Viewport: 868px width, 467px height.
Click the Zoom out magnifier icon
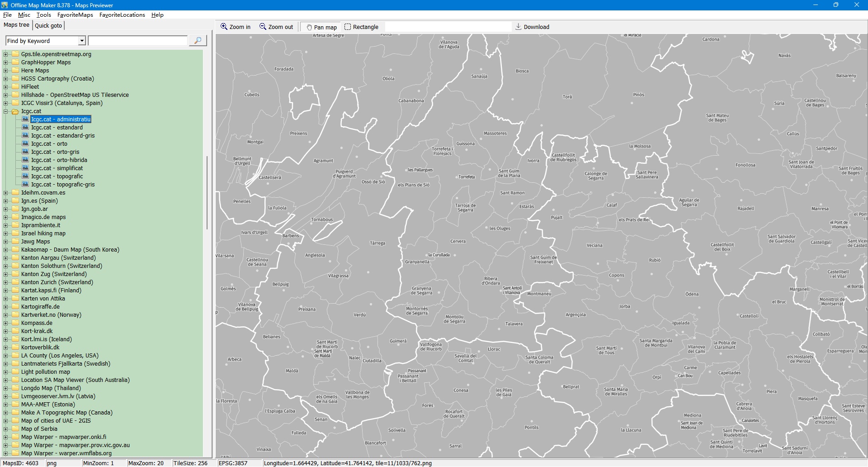pyautogui.click(x=263, y=27)
